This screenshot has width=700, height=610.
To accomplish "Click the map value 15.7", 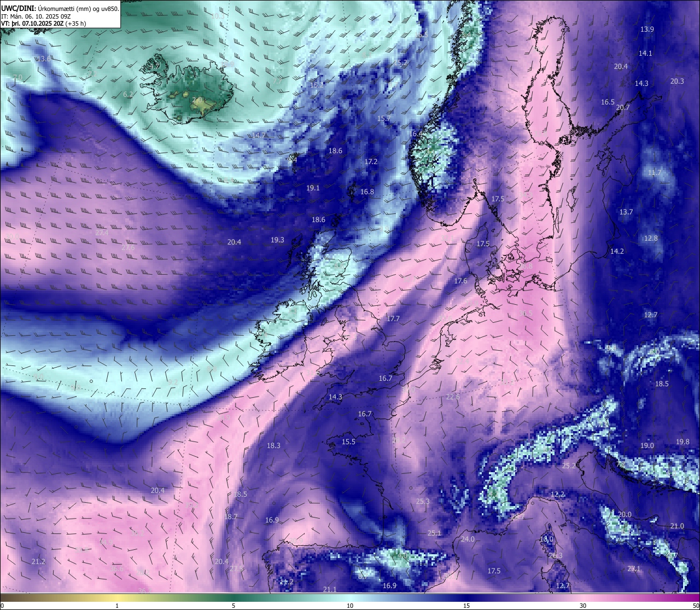I will 384,118.
